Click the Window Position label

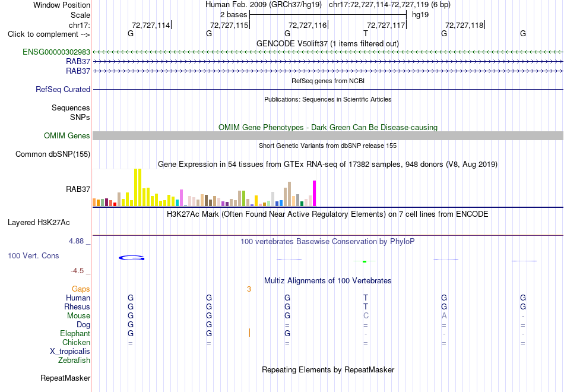coord(62,5)
